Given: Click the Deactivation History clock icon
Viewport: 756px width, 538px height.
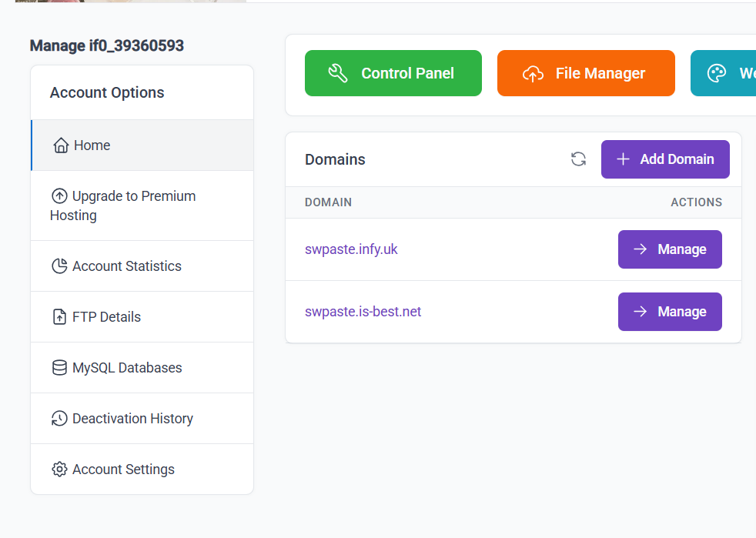Looking at the screenshot, I should [59, 419].
